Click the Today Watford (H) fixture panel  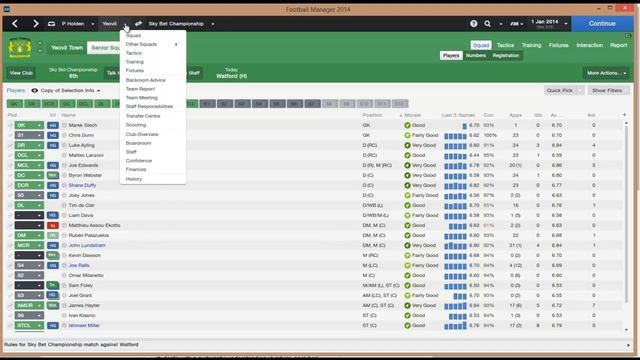(231, 73)
